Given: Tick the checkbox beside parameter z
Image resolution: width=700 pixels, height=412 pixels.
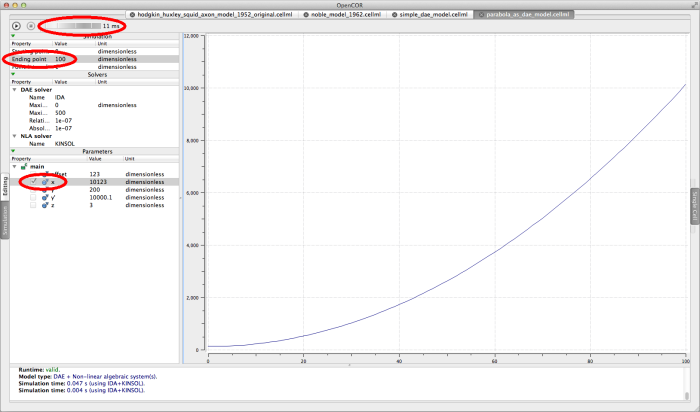Looking at the screenshot, I should coord(33,206).
